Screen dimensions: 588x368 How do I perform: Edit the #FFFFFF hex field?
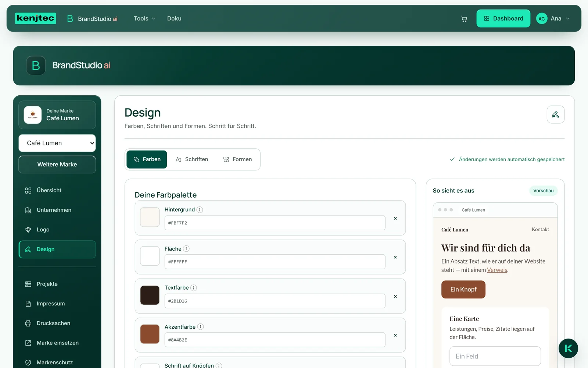pyautogui.click(x=275, y=262)
